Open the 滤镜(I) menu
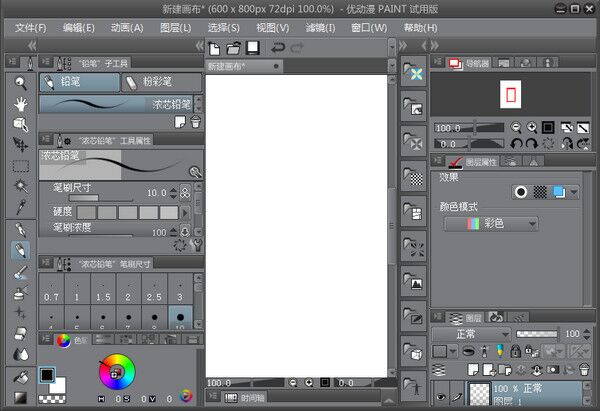The image size is (600, 411). tap(322, 27)
